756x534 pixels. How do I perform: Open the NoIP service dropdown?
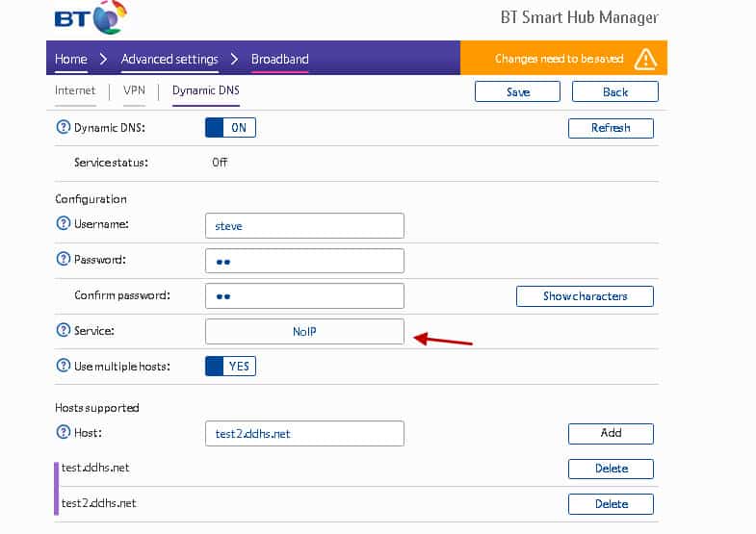tap(304, 331)
